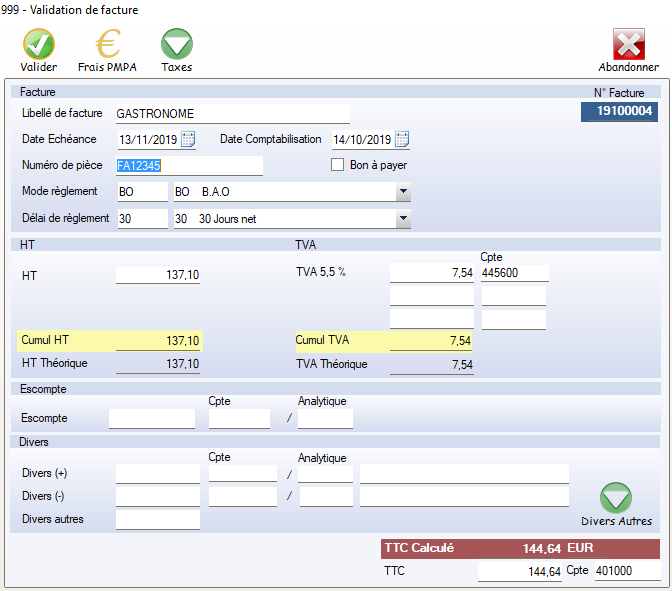Click the Taxes green arrow icon
The width and height of the screenshot is (672, 591).
pos(177,45)
